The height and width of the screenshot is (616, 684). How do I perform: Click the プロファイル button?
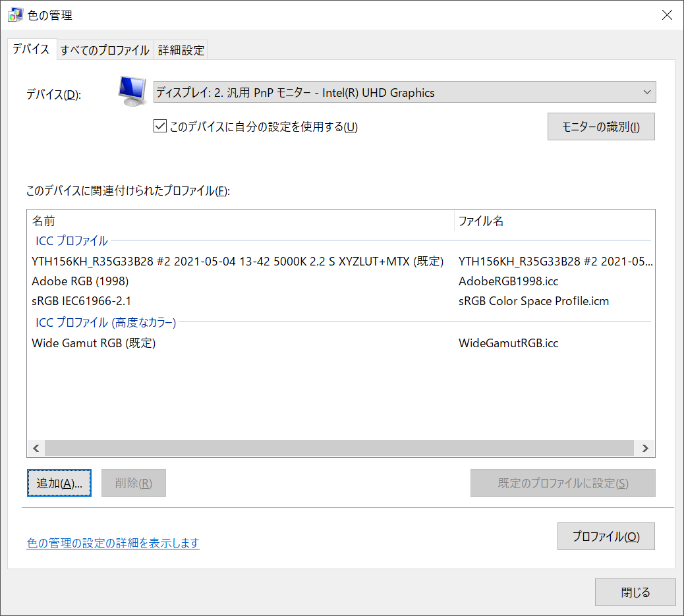[x=606, y=536]
